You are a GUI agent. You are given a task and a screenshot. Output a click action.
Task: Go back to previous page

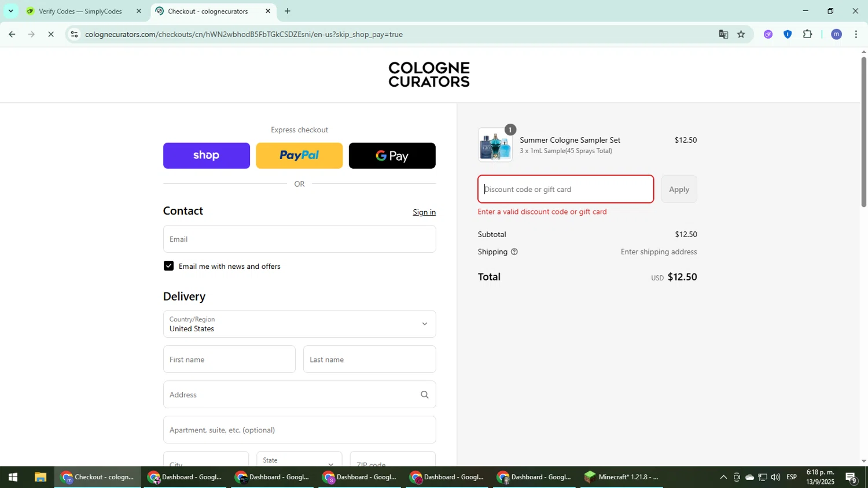click(x=12, y=35)
